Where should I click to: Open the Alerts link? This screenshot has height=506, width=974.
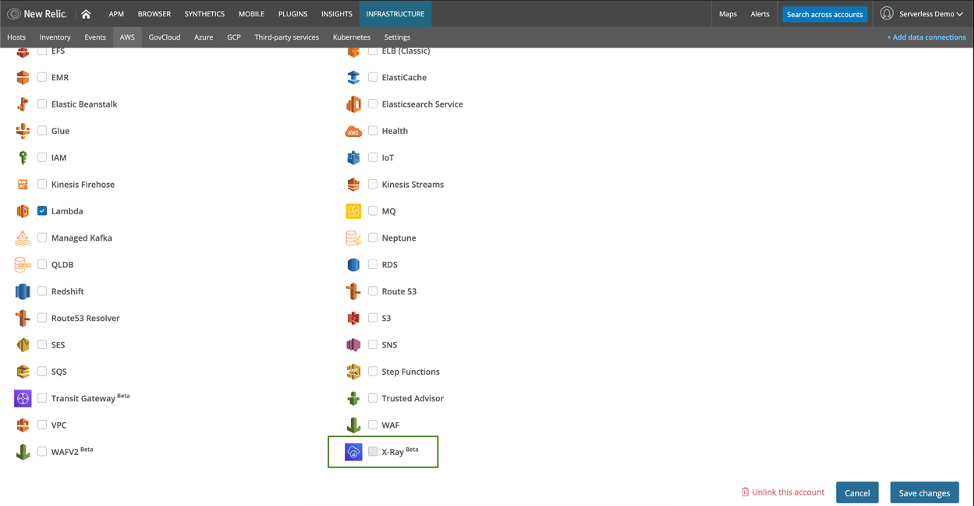tap(760, 14)
